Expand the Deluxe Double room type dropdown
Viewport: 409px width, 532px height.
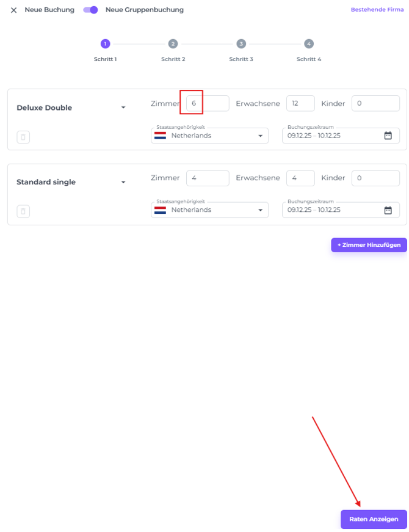[x=123, y=107]
